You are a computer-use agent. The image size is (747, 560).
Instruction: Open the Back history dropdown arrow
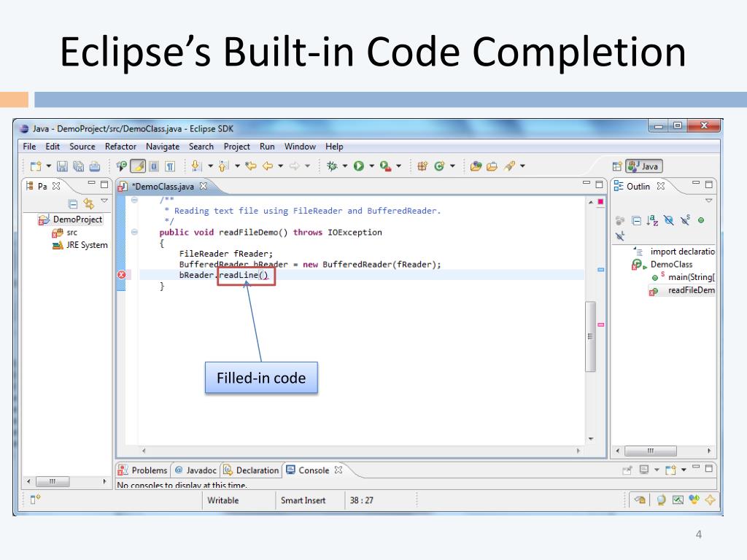click(281, 166)
